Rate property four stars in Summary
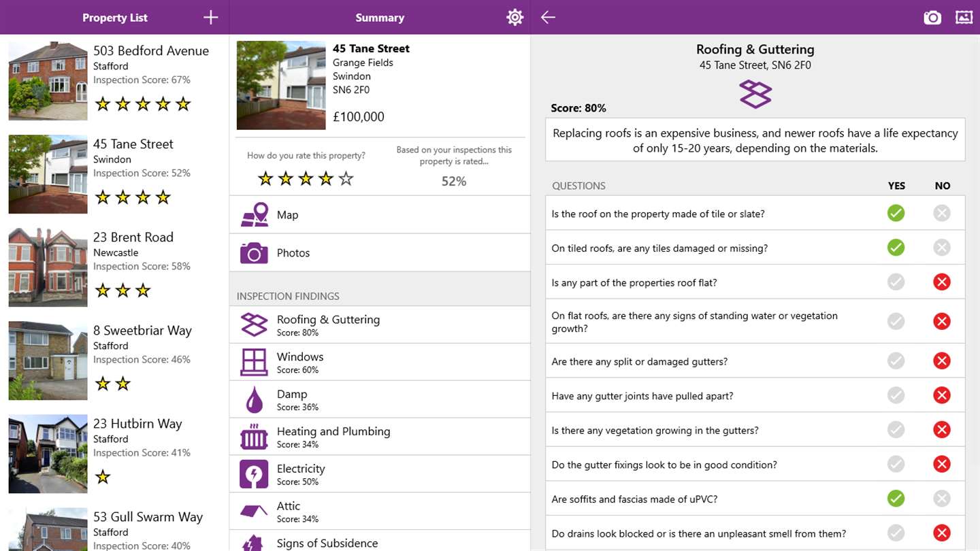 [x=327, y=179]
